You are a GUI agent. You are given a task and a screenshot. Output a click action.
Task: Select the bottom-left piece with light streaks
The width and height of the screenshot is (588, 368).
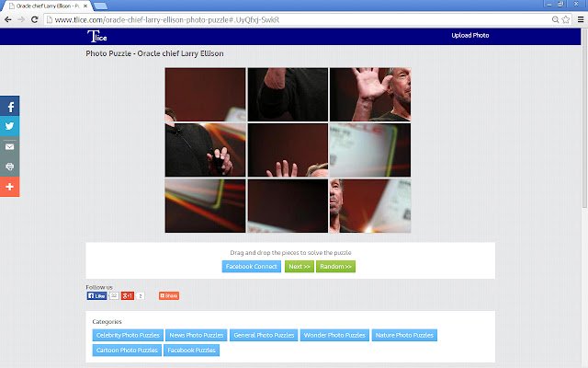click(205, 206)
